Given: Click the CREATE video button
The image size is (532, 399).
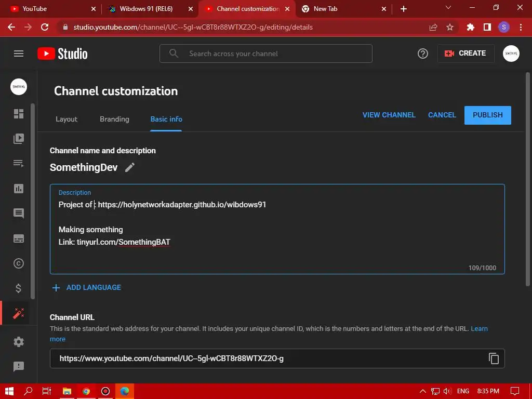Looking at the screenshot, I should coord(465,54).
